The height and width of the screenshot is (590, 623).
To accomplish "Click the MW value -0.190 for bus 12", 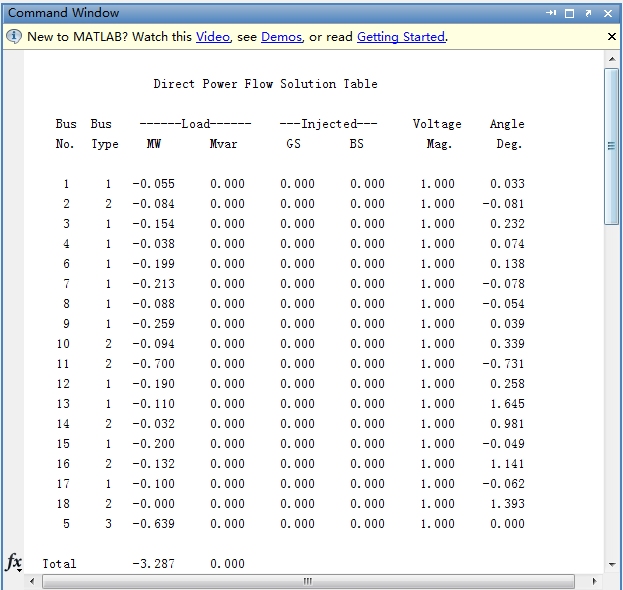I will click(x=153, y=384).
